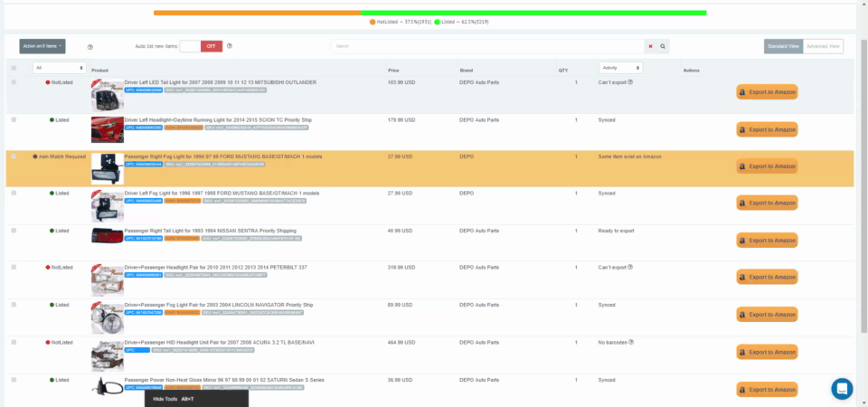Check the SCION TC row checkbox
The height and width of the screenshot is (407, 868).
(x=14, y=119)
